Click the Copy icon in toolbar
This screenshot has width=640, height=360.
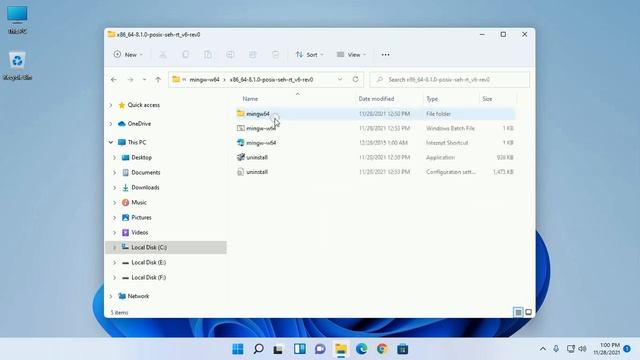(x=185, y=54)
